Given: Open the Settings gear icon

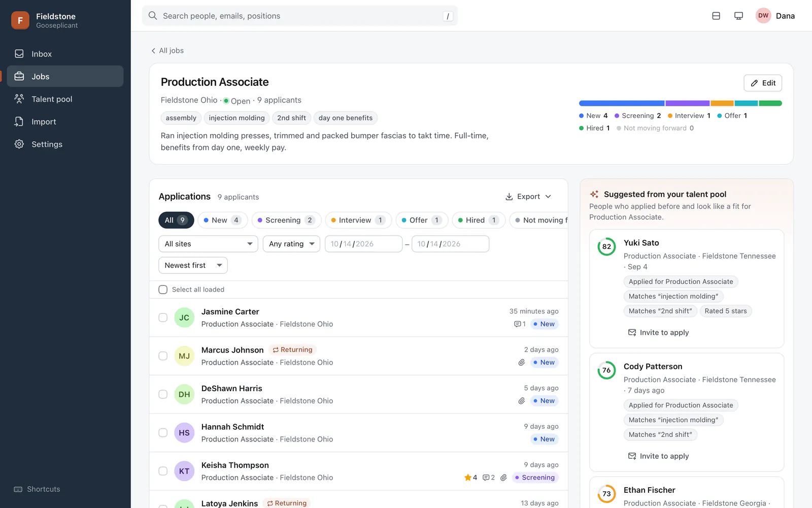Looking at the screenshot, I should tap(19, 144).
